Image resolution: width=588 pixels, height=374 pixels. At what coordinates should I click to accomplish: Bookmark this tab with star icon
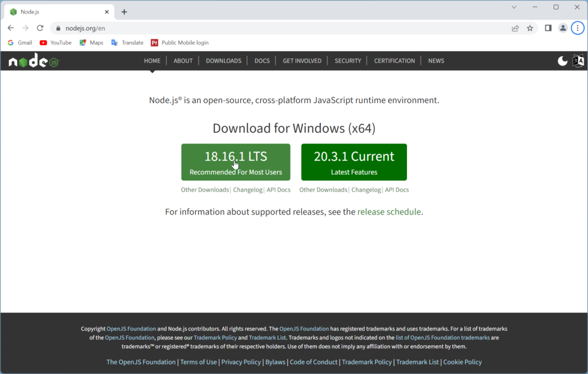point(530,28)
